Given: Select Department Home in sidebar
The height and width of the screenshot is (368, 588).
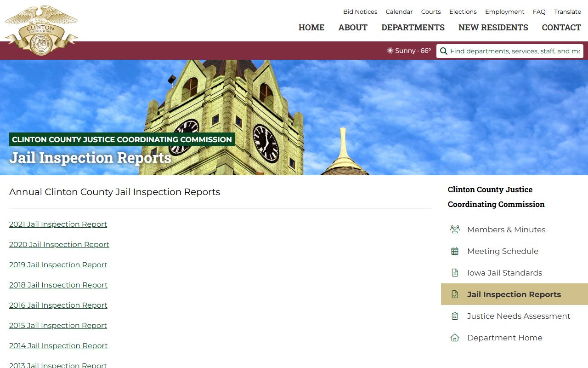Looking at the screenshot, I should (514, 338).
